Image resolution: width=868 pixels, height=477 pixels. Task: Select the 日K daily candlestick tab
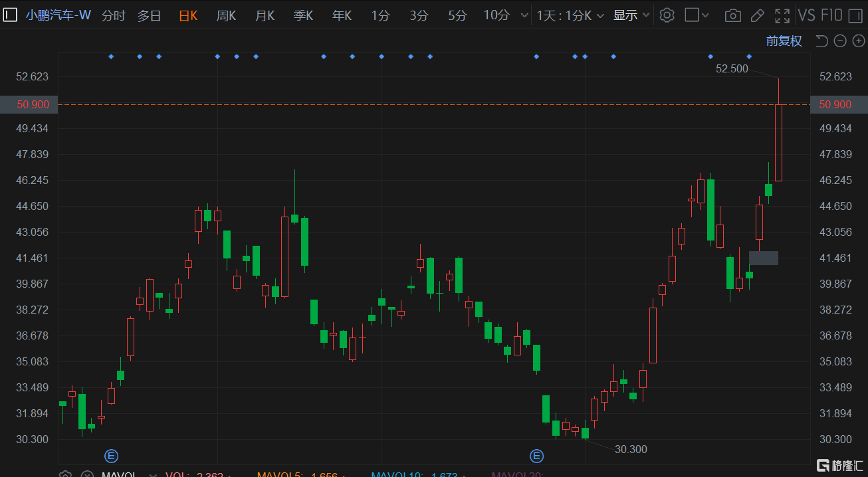[x=188, y=15]
